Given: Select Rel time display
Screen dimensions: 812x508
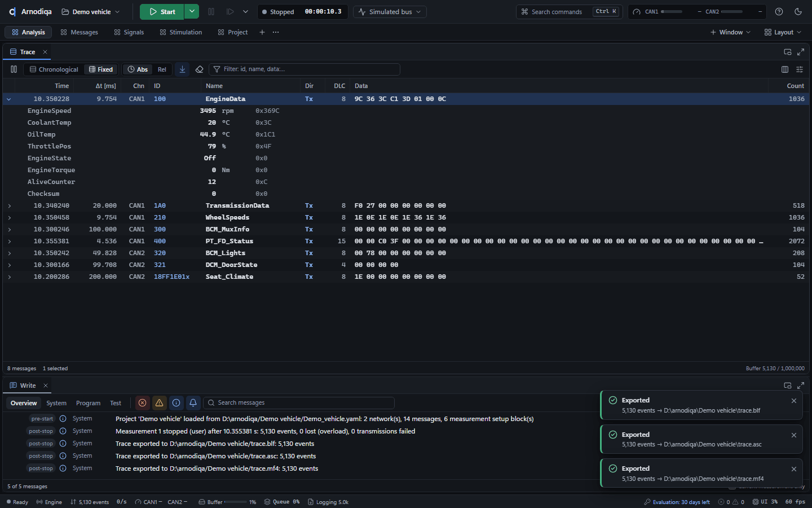Looking at the screenshot, I should [x=162, y=69].
